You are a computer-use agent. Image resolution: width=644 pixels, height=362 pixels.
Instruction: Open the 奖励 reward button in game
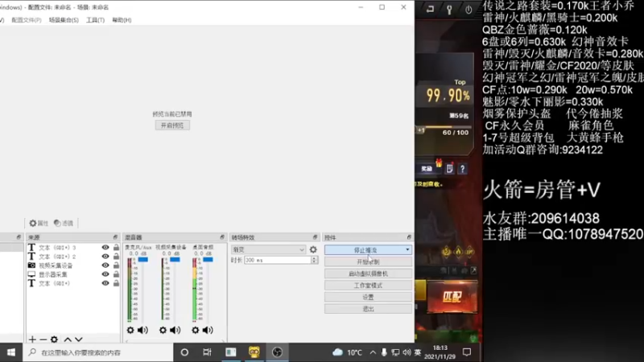[427, 169]
